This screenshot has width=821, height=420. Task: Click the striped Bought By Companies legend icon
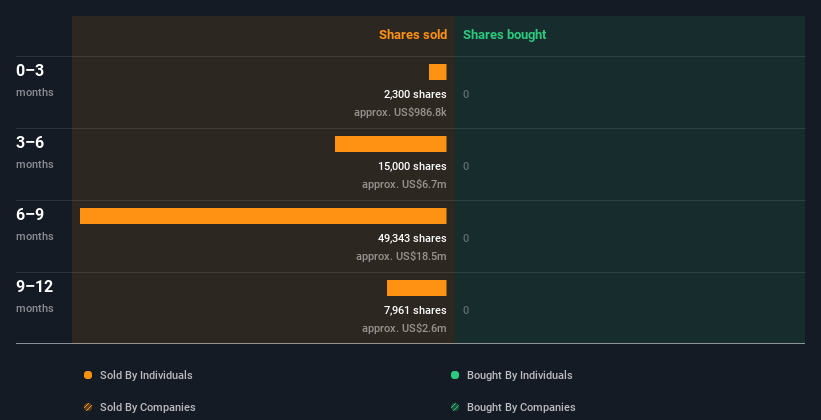coord(455,407)
